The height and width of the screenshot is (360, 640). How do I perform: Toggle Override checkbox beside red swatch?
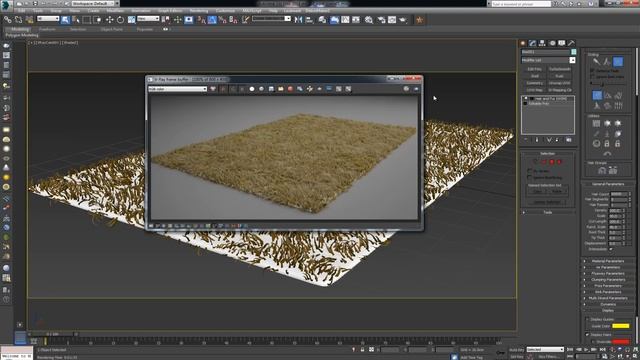tap(593, 342)
